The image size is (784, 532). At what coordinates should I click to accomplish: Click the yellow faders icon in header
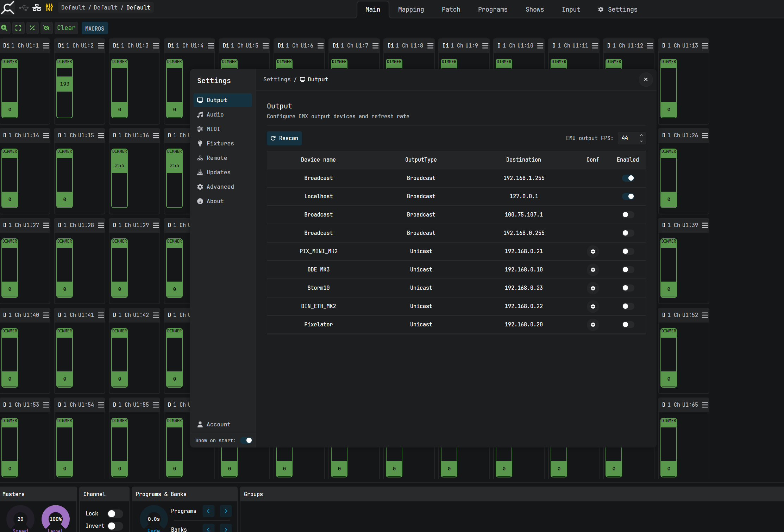coord(49,7)
